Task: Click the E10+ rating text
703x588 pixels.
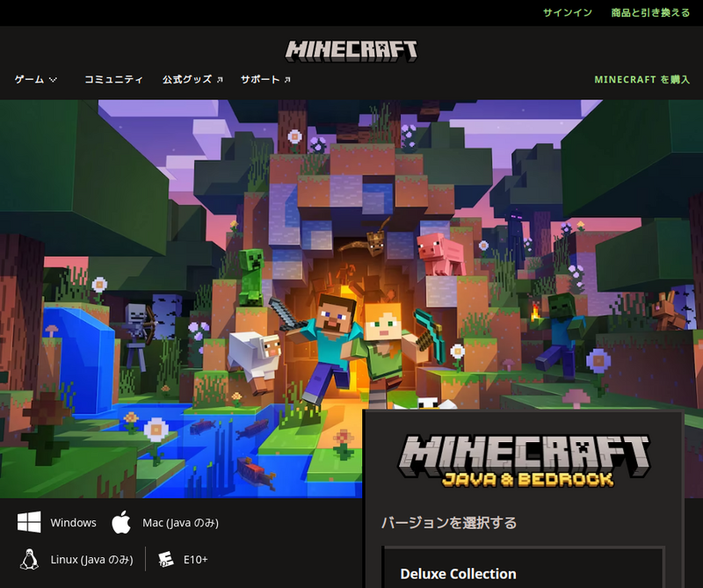Action: 195,559
